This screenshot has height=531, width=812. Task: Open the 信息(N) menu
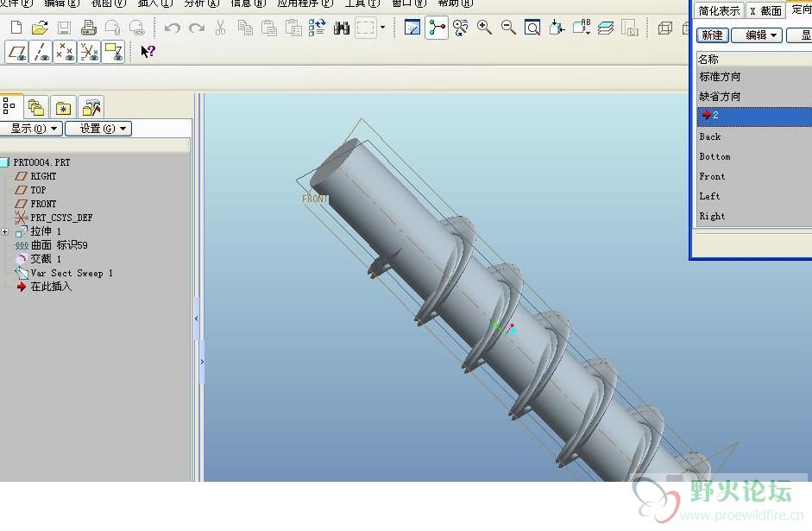click(x=248, y=3)
